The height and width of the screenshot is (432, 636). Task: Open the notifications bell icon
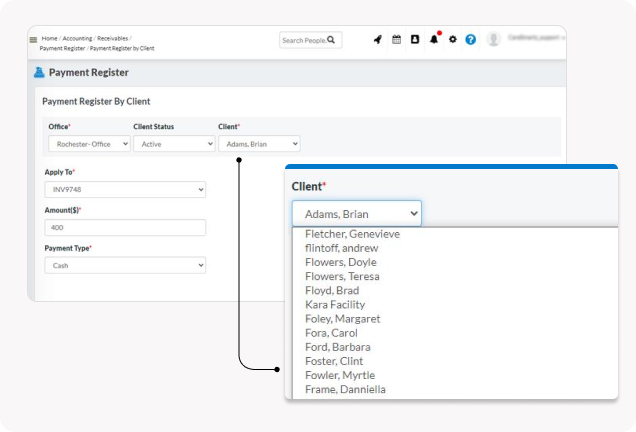pyautogui.click(x=434, y=40)
